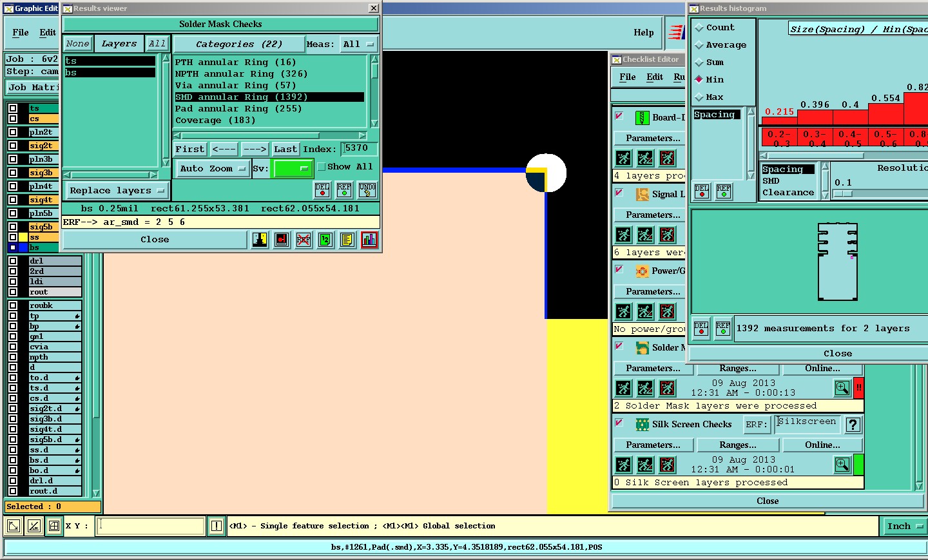Run the first running-man icon under Silk Screen Checks
This screenshot has height=560, width=928.
(x=623, y=465)
